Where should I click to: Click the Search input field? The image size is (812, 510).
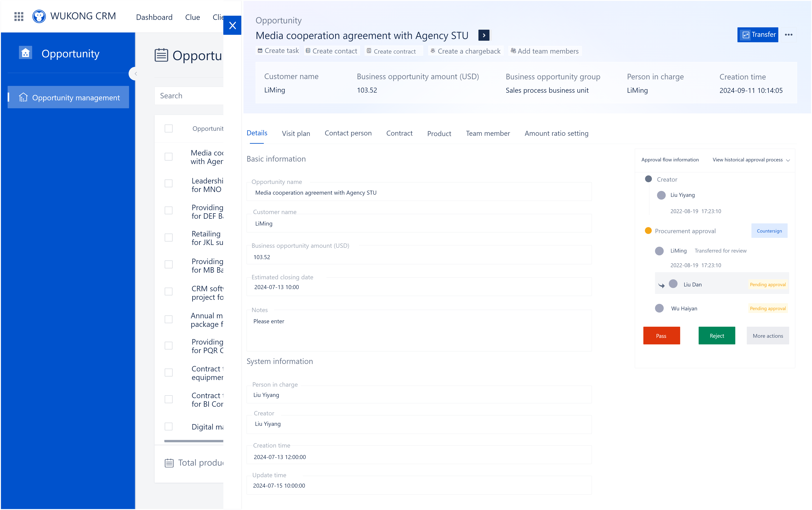(189, 96)
